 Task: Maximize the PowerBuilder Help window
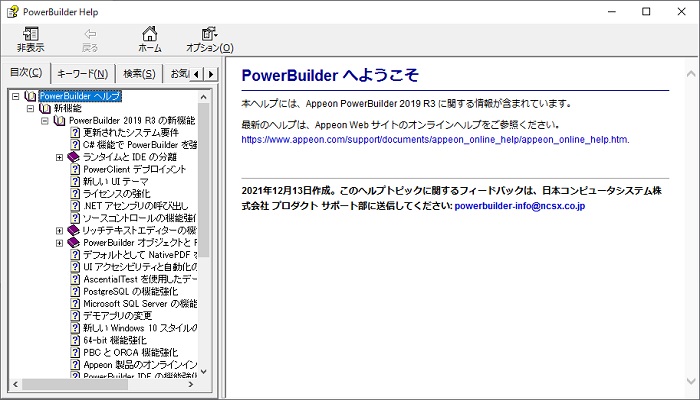coord(646,12)
